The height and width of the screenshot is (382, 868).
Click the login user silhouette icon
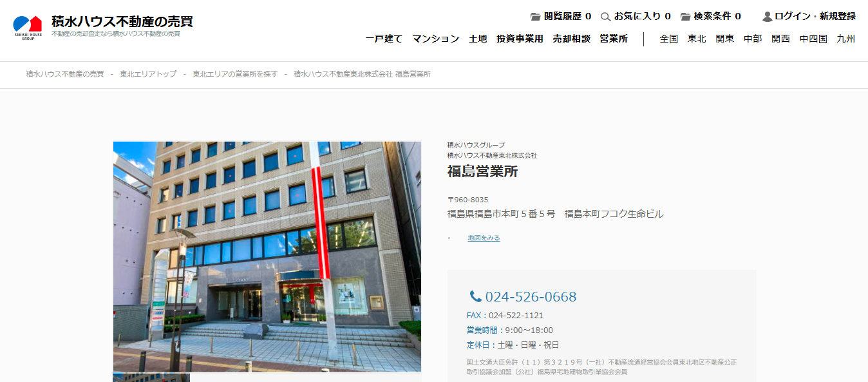[767, 17]
